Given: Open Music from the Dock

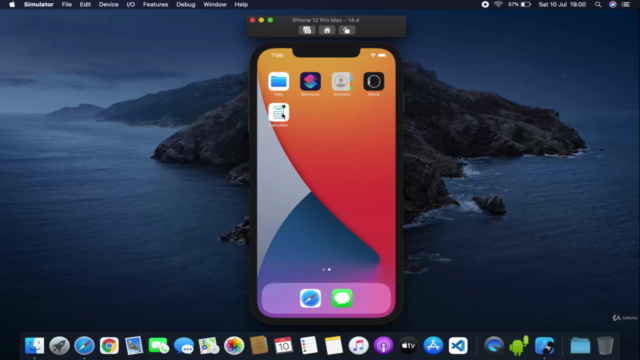Looking at the screenshot, I should pos(358,346).
